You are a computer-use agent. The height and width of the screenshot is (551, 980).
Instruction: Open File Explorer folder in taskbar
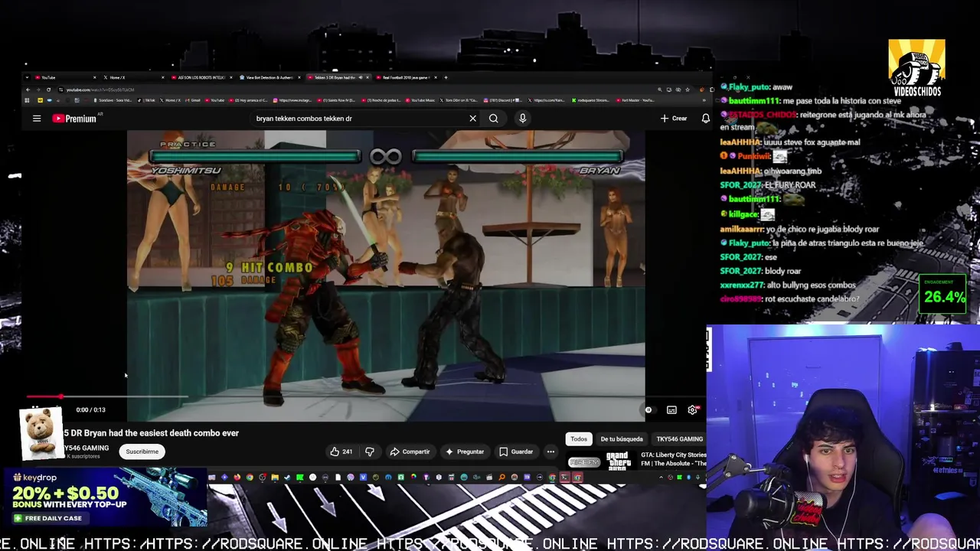pyautogui.click(x=275, y=478)
